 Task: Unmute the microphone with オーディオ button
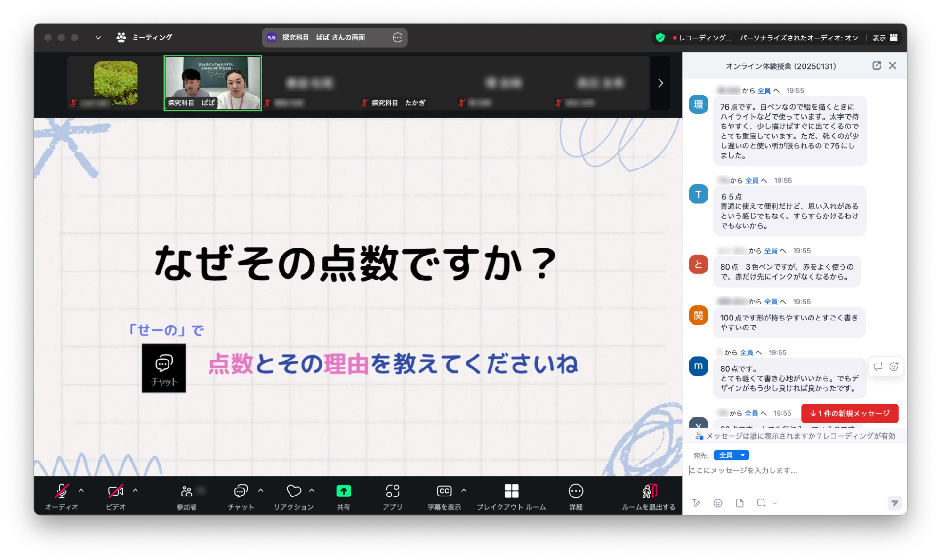tap(61, 496)
